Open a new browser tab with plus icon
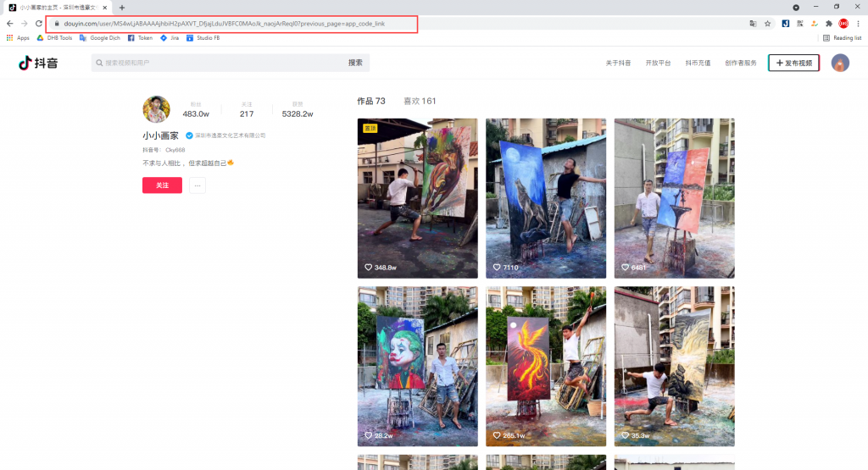Screen dimensions: 868x470 point(122,8)
